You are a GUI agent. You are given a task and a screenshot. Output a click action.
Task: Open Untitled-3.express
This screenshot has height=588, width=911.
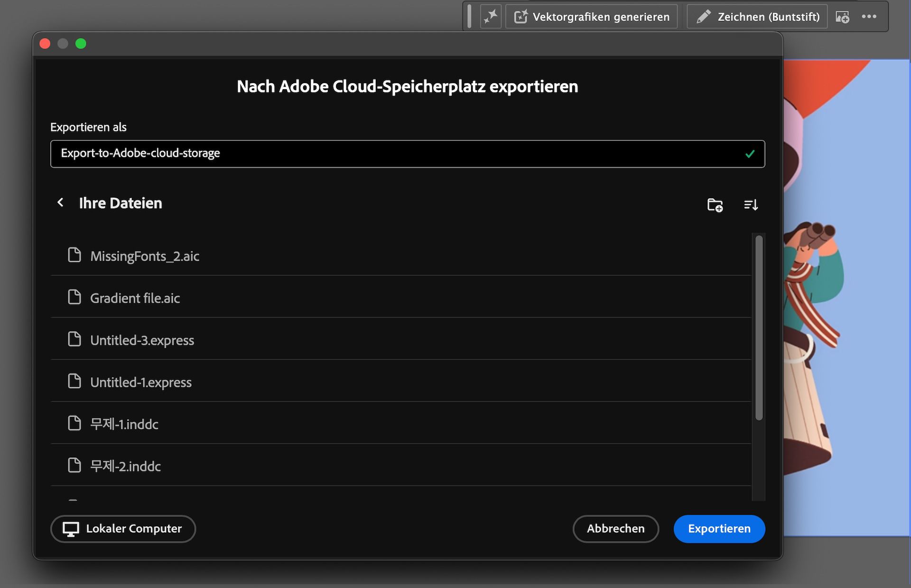tap(142, 340)
